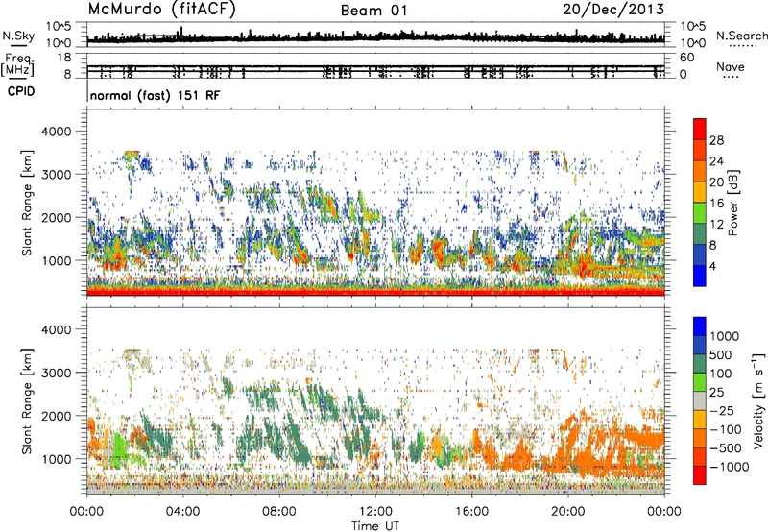Click the "CPID" row label

point(21,91)
